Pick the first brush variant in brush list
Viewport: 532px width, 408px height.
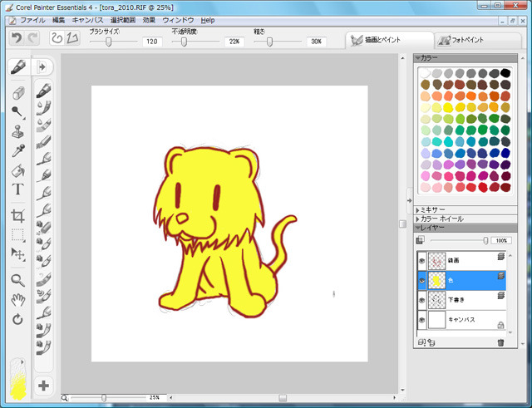click(x=44, y=91)
